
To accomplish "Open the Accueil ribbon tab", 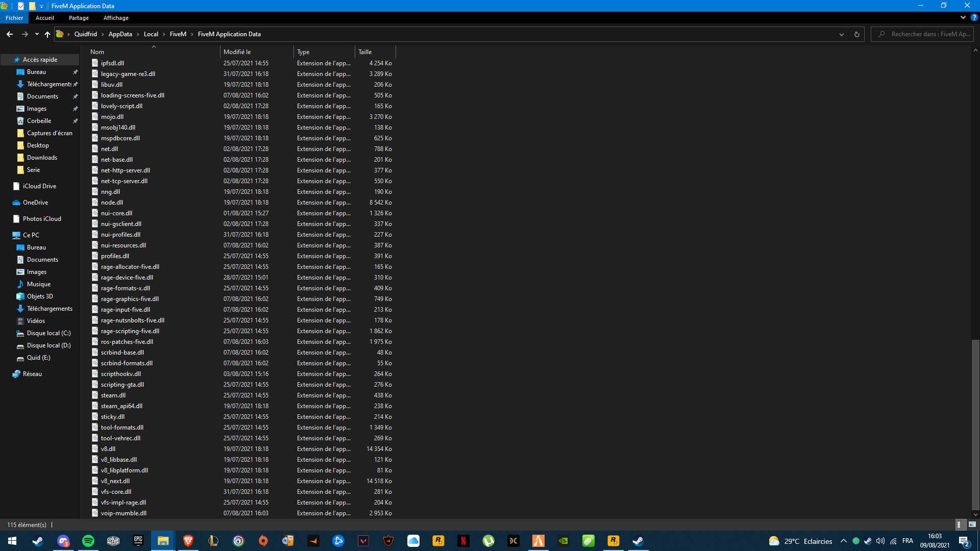I will pyautogui.click(x=45, y=18).
